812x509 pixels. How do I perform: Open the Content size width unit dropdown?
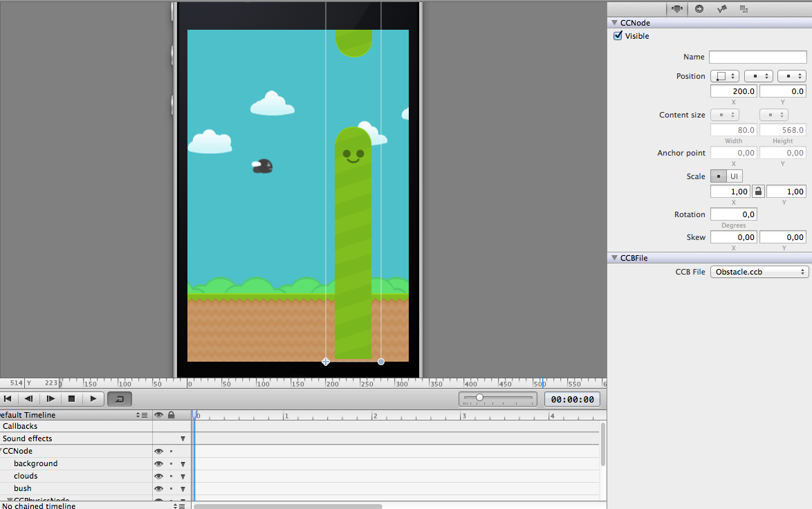click(725, 115)
